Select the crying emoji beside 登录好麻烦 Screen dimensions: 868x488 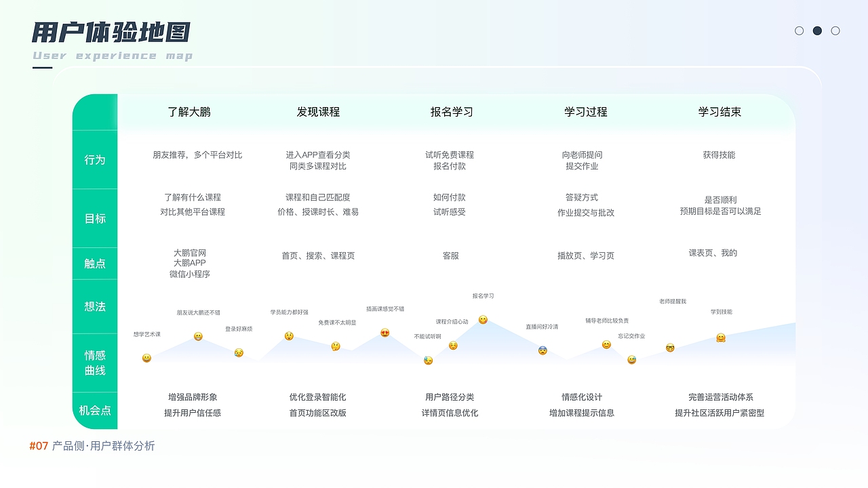tap(238, 353)
